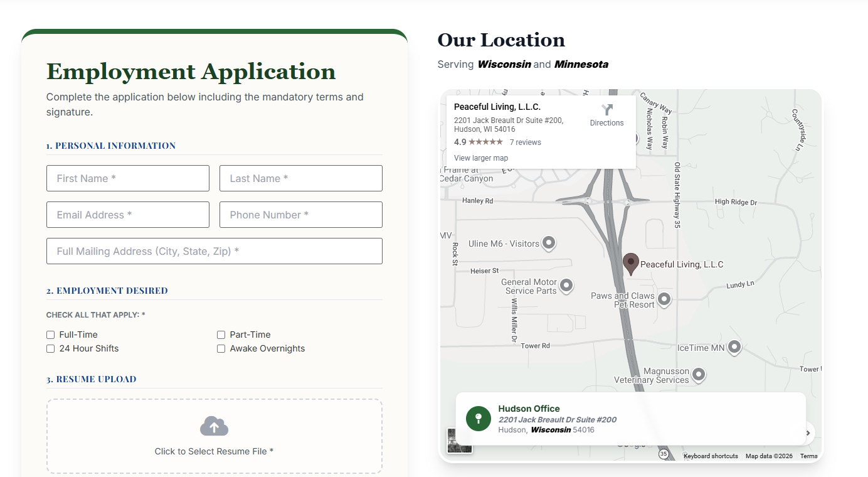This screenshot has width=868, height=477.
Task: Select the Awake Overnights checkbox
Action: pos(221,349)
